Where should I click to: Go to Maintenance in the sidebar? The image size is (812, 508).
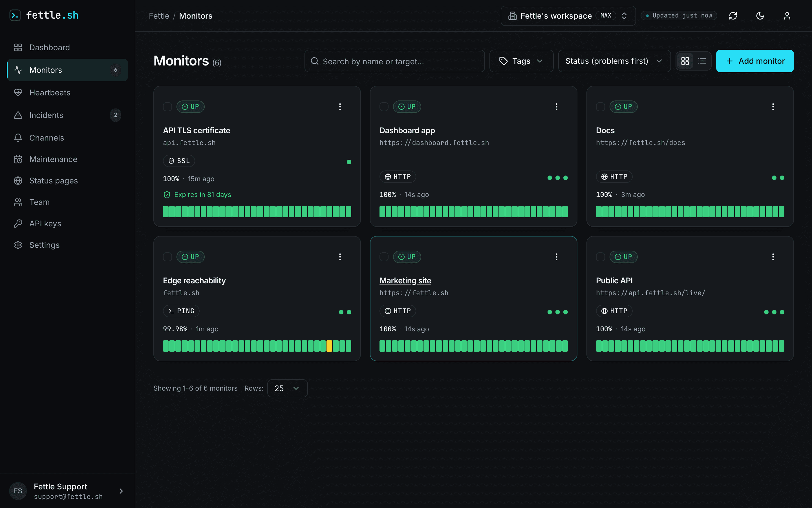(67, 159)
